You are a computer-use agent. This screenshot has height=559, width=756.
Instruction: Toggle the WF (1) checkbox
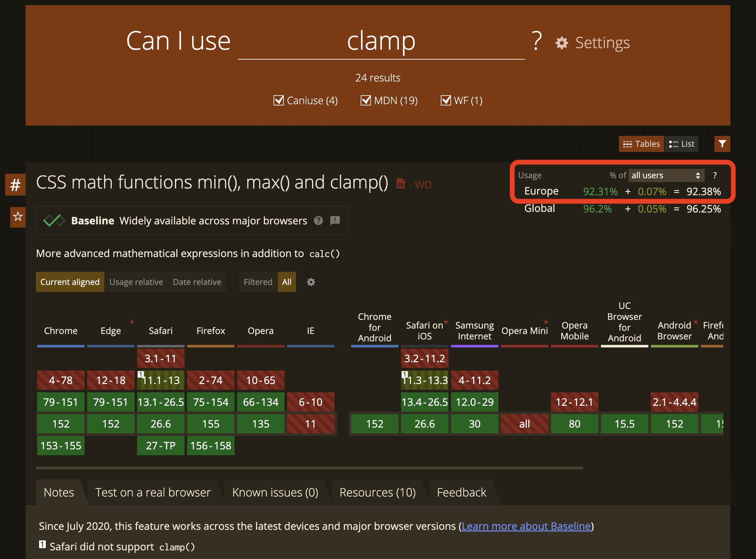[x=446, y=100]
